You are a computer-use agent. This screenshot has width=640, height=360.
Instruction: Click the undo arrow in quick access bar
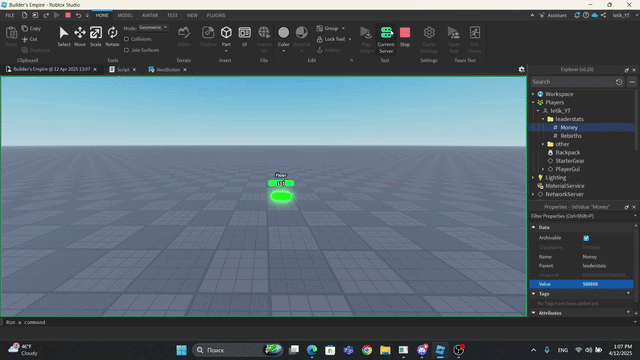78,15
